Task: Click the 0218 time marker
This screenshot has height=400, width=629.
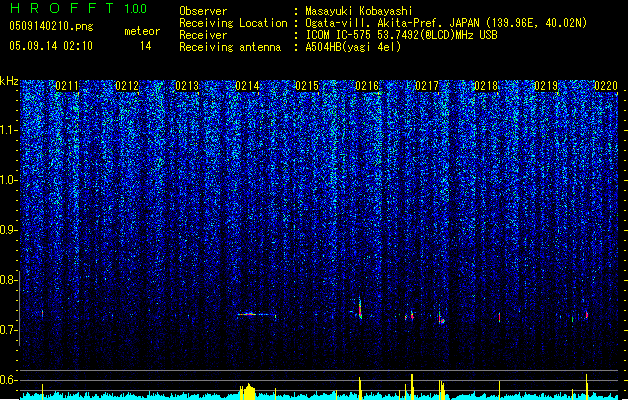Action: point(486,86)
